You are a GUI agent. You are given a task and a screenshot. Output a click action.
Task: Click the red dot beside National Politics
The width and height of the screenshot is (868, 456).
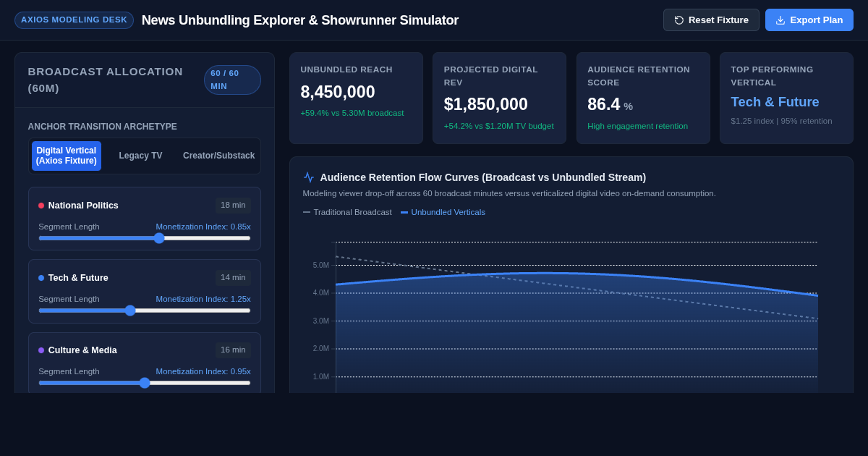(41, 206)
